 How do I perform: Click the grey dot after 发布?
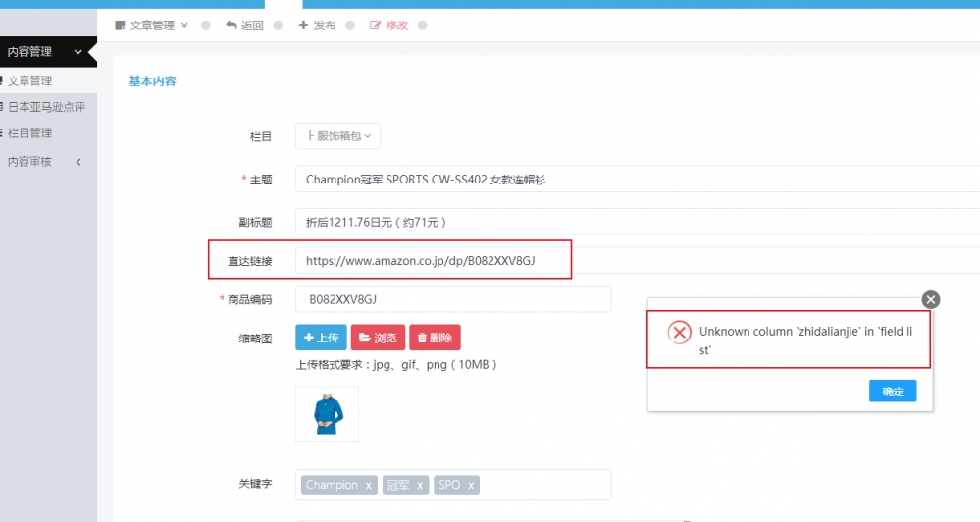coord(350,26)
